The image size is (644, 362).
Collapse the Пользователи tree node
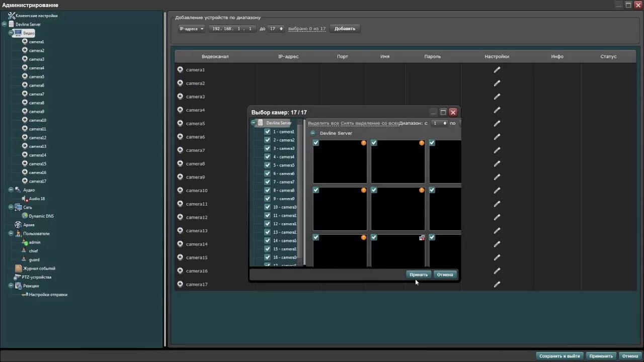click(x=11, y=233)
